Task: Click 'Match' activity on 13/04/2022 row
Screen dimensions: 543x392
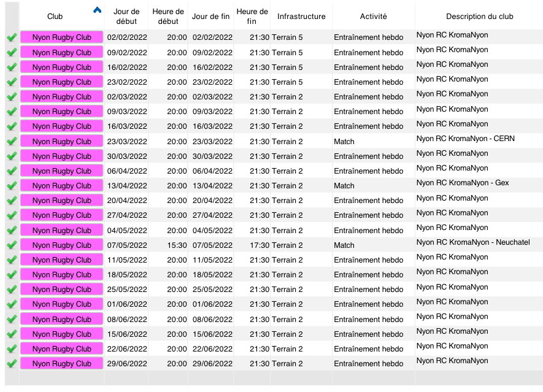Action: 344,186
